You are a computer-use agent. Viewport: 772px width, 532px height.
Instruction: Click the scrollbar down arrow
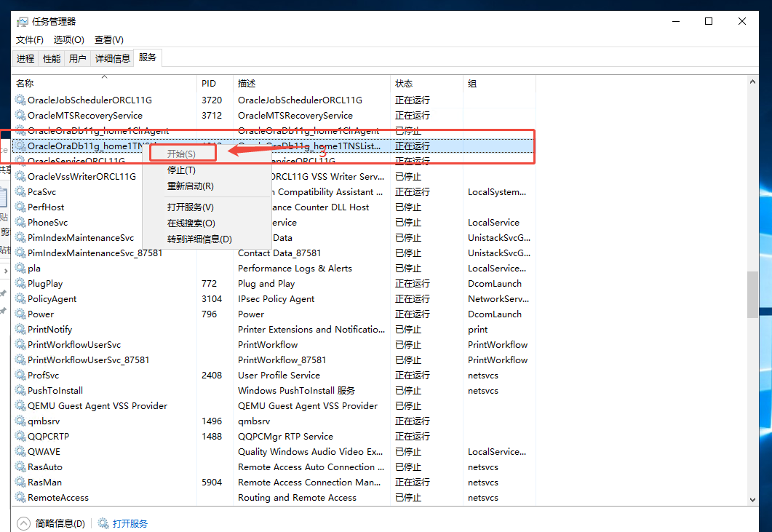pos(752,499)
